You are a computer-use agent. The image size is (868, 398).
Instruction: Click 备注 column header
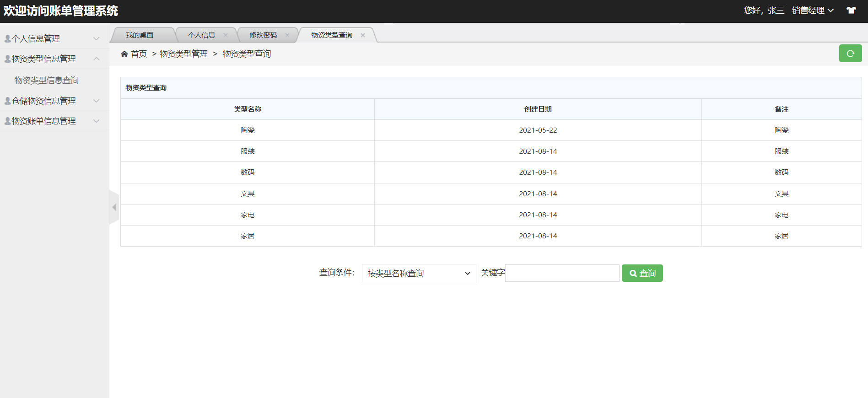782,109
